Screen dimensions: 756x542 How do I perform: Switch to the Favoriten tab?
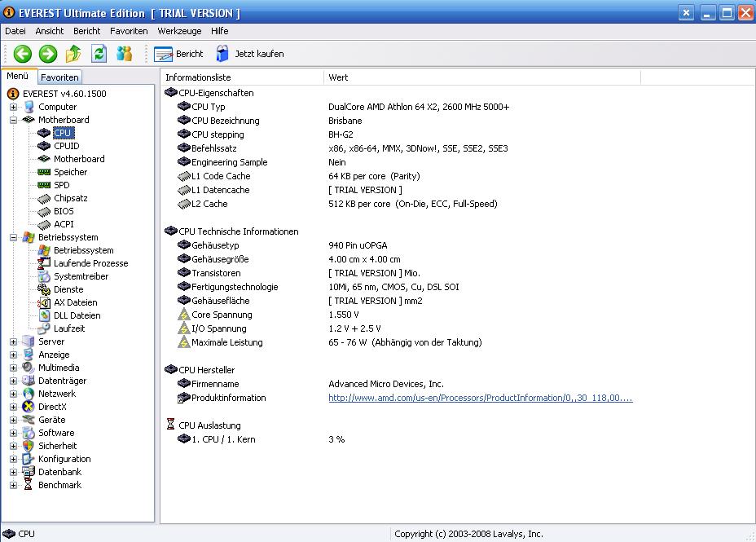[59, 77]
